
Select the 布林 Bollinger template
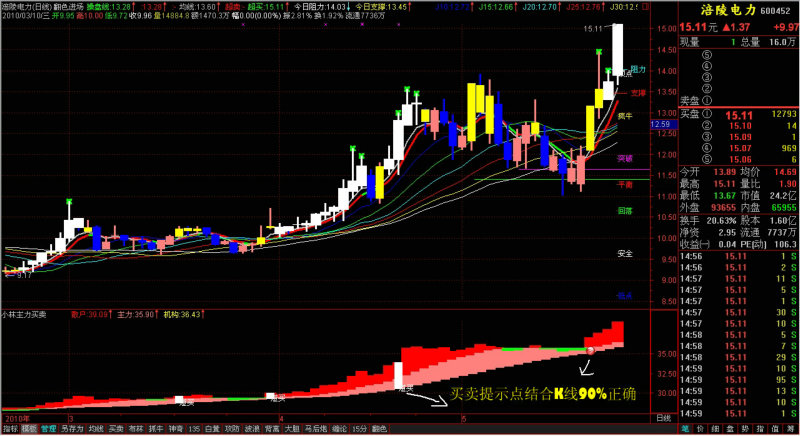click(x=136, y=429)
